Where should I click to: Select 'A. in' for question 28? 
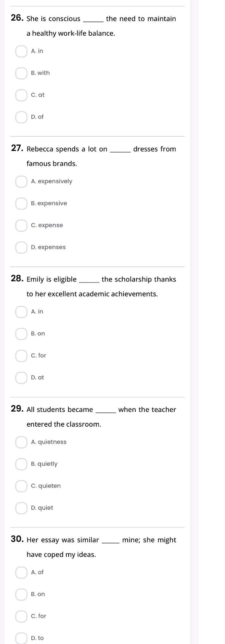click(21, 312)
